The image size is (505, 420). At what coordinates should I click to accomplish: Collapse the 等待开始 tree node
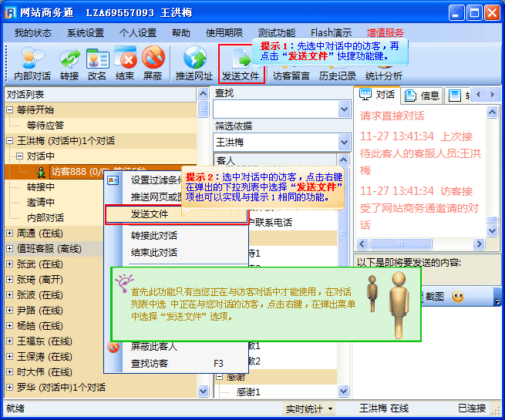point(10,110)
